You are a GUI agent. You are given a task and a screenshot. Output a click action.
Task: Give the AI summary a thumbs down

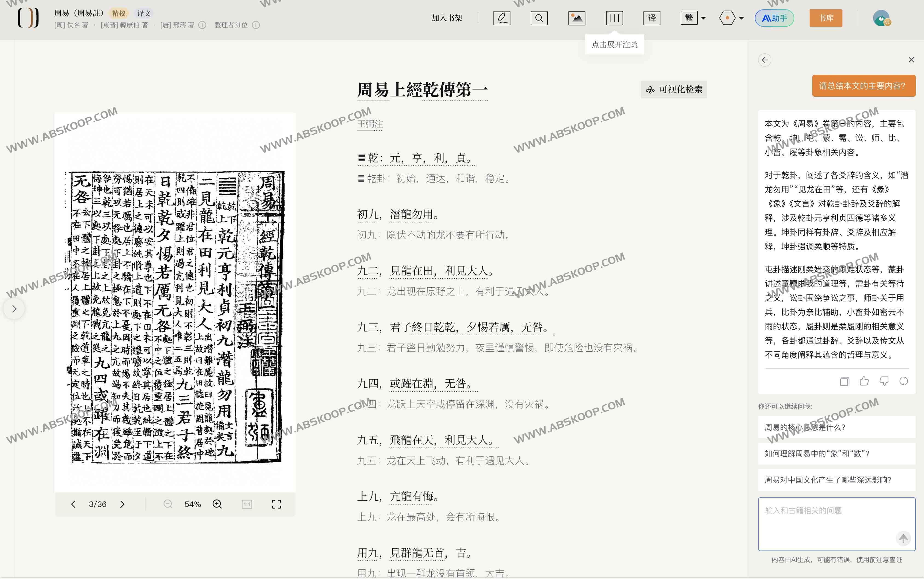pos(884,381)
